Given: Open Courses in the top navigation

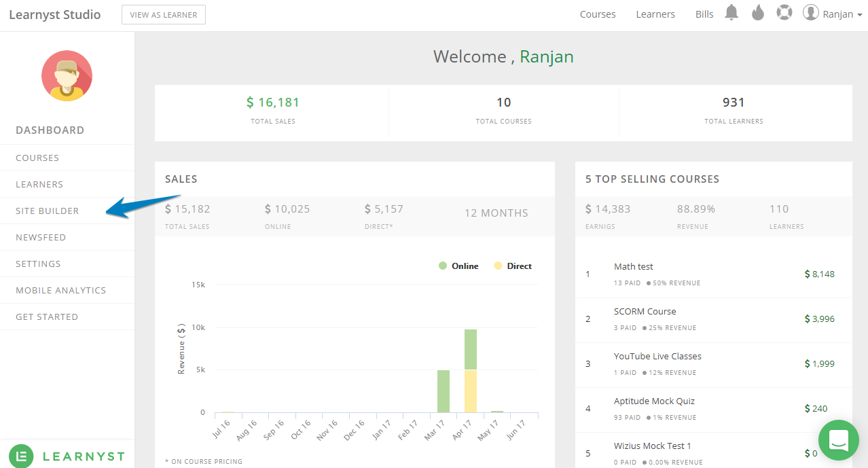Looking at the screenshot, I should 598,14.
